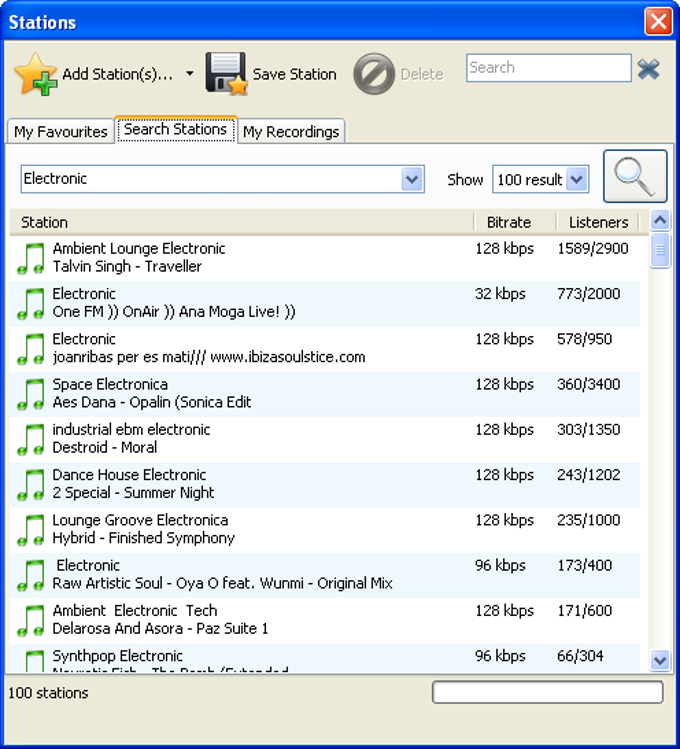The height and width of the screenshot is (749, 680).
Task: Select the Space Electronica station name
Action: pos(110,384)
